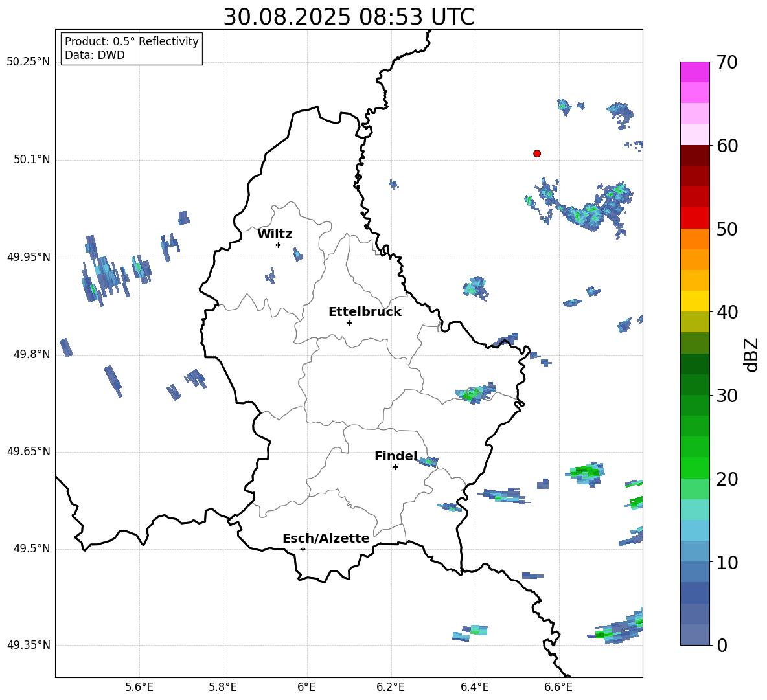This screenshot has width=767, height=700.
Task: Click the Findel station cross marker
Action: pyautogui.click(x=395, y=468)
